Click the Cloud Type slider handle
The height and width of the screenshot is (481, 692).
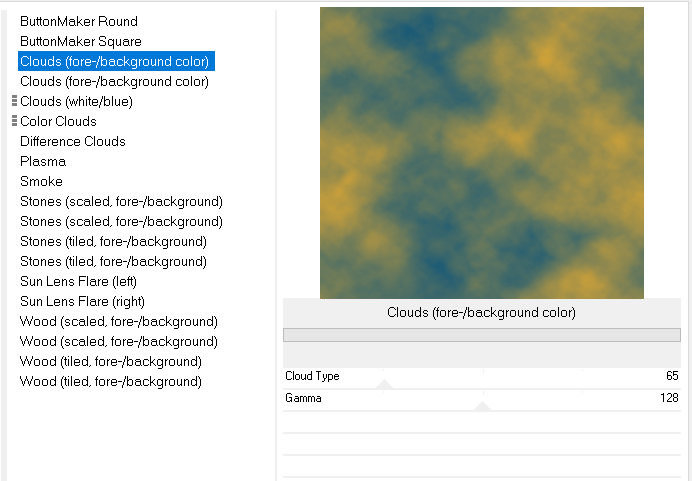pyautogui.click(x=383, y=384)
